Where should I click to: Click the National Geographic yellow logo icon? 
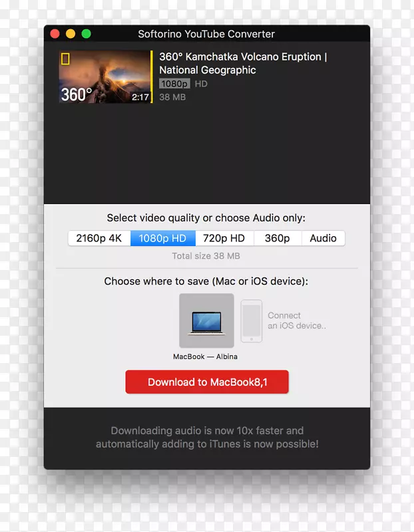pos(65,59)
